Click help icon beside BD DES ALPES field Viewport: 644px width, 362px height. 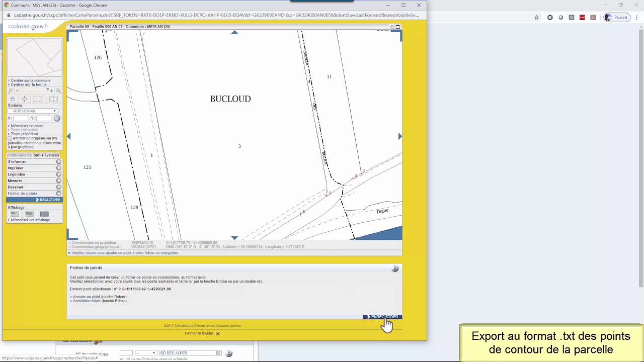tap(229, 353)
